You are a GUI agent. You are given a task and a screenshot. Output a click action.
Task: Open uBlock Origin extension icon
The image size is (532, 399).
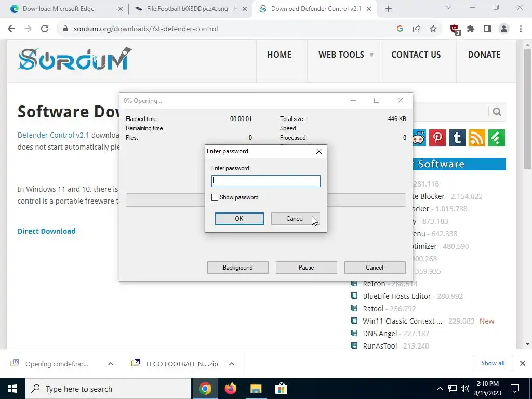point(455,29)
